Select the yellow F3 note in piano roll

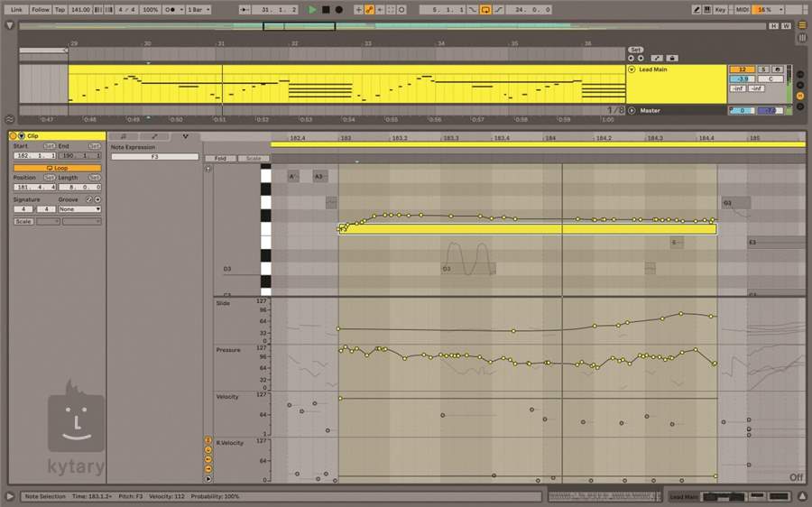pos(527,229)
